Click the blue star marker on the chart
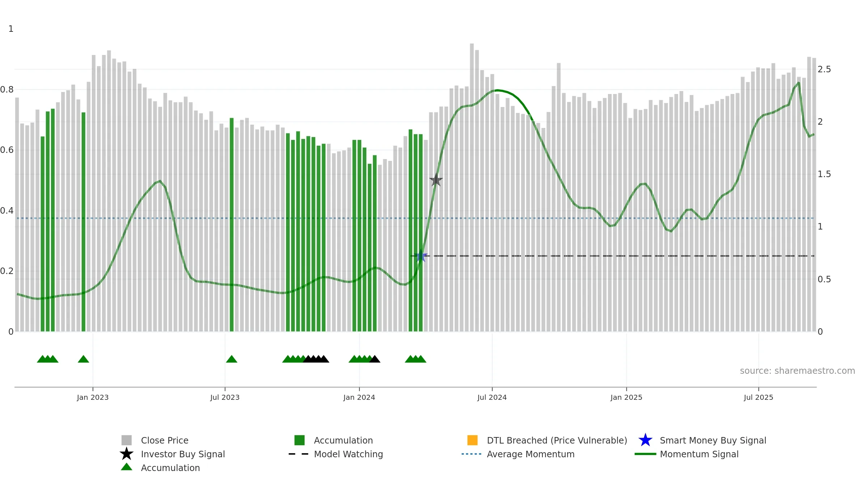 (x=421, y=256)
